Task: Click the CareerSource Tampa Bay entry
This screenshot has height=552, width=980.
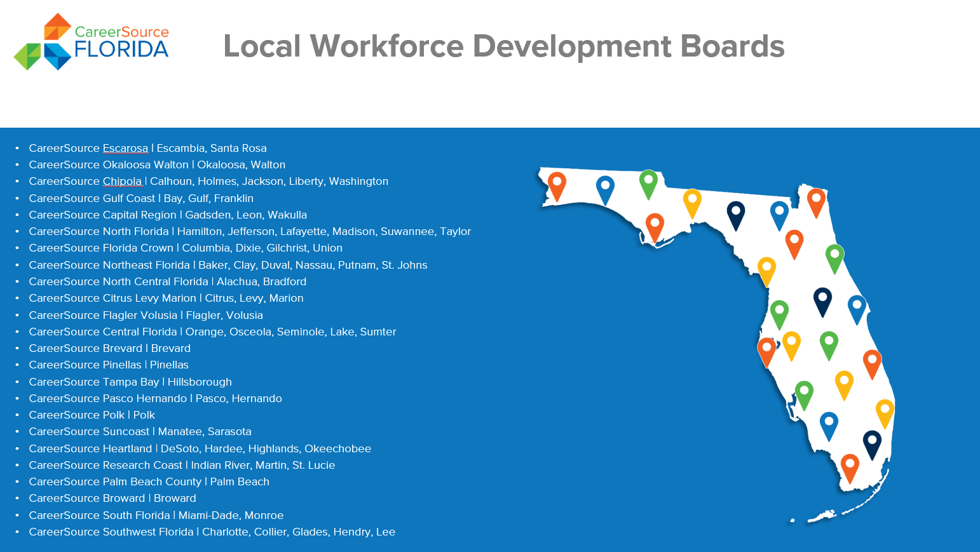Action: click(130, 382)
